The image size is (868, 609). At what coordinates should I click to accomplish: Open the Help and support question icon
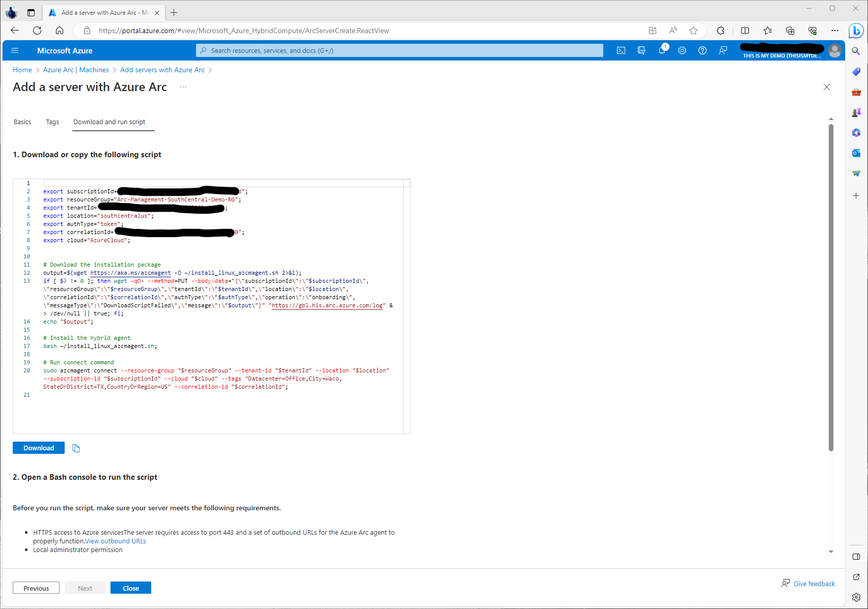tap(703, 50)
